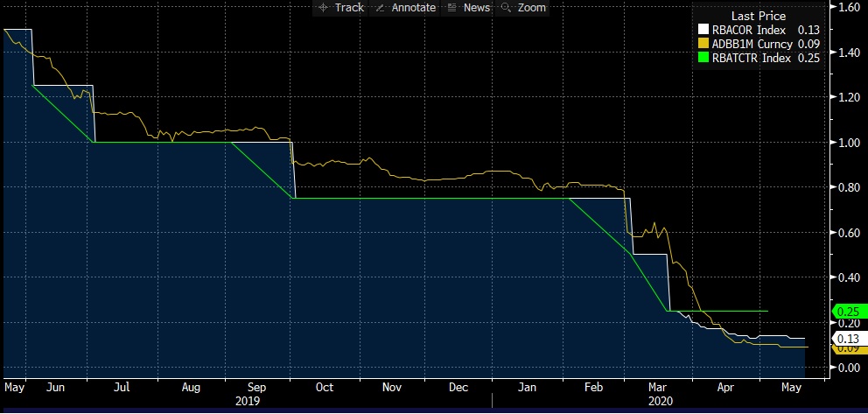This screenshot has height=414, width=868.
Task: Click the white RBACOR Index swatch
Action: [x=704, y=31]
